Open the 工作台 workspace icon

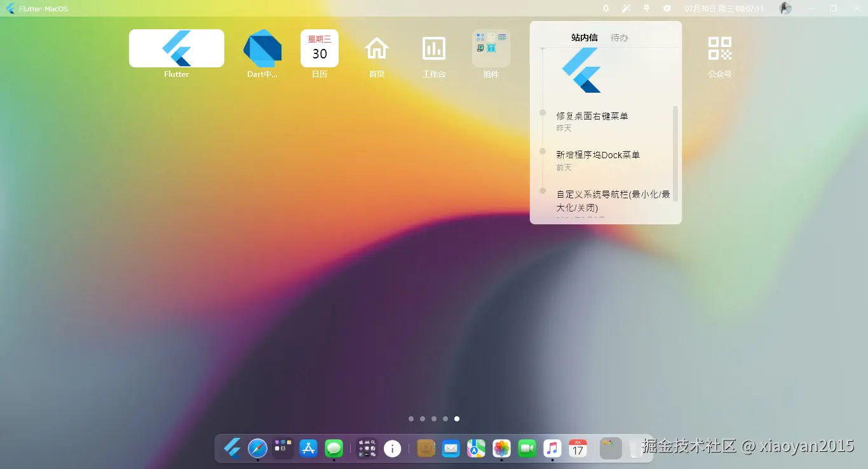(433, 48)
